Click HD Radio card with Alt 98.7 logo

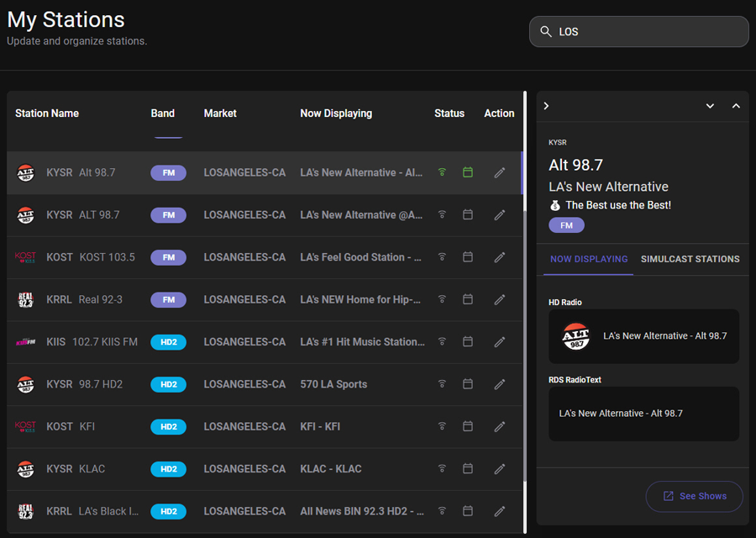click(643, 336)
